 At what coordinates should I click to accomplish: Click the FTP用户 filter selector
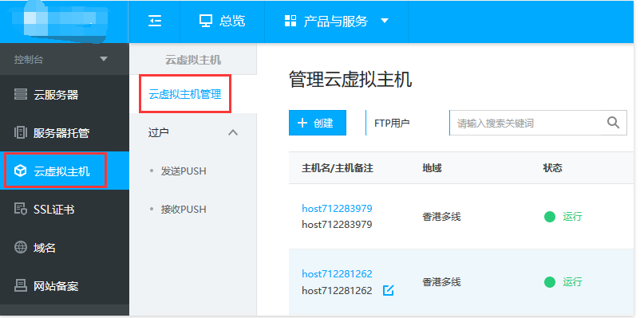[392, 123]
